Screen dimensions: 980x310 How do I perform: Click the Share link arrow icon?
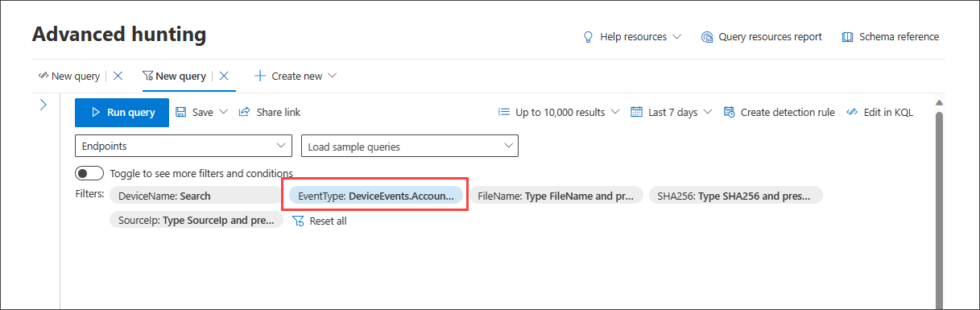(x=245, y=113)
